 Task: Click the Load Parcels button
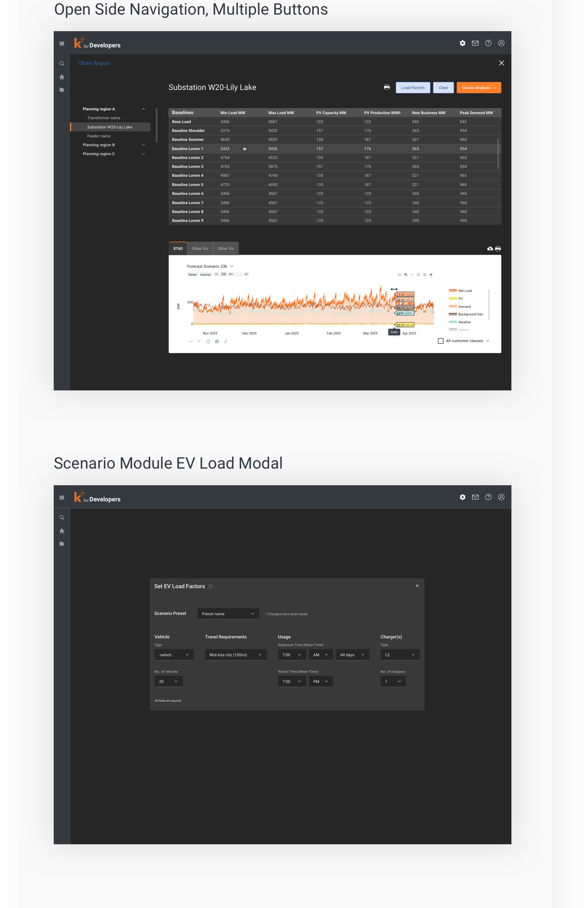[413, 88]
